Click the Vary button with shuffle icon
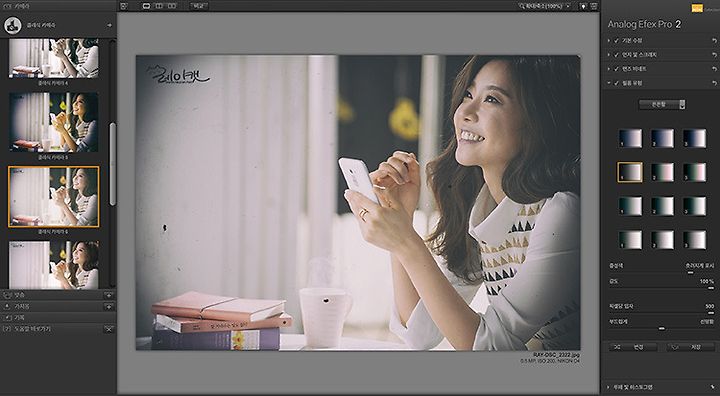 pyautogui.click(x=633, y=347)
